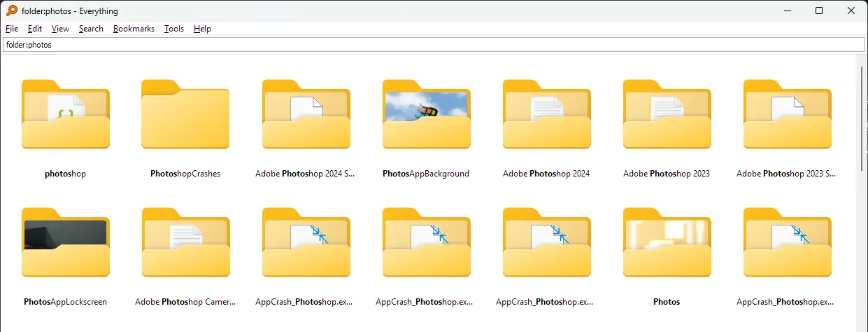The image size is (868, 332).
Task: Click the "Adobe Photoshop Camer..." label
Action: click(x=185, y=302)
